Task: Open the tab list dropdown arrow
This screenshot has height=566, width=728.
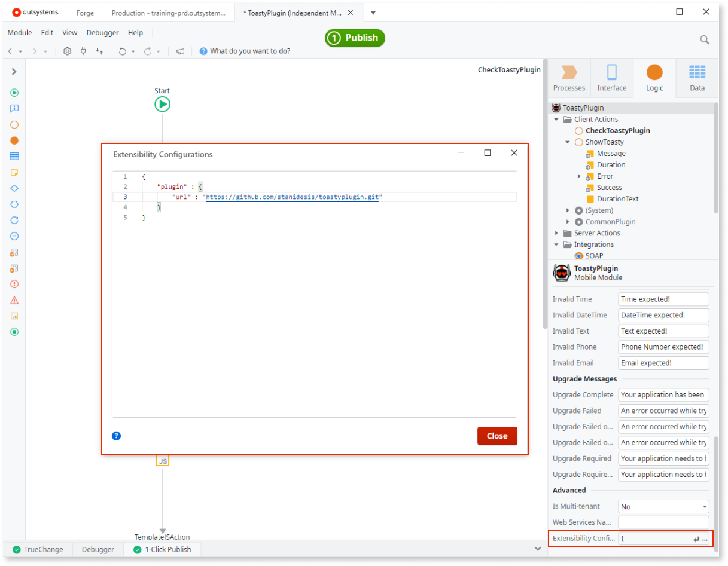Action: (x=373, y=13)
